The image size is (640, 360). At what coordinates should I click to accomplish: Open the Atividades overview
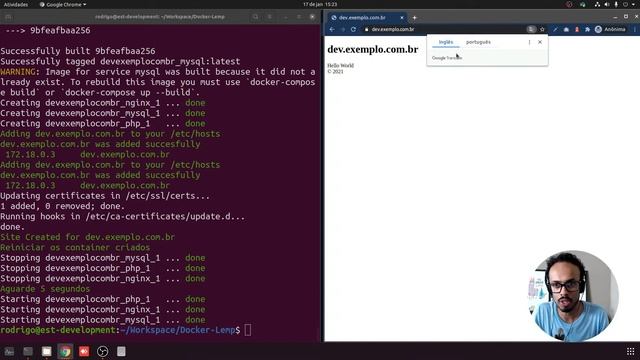(x=16, y=4)
